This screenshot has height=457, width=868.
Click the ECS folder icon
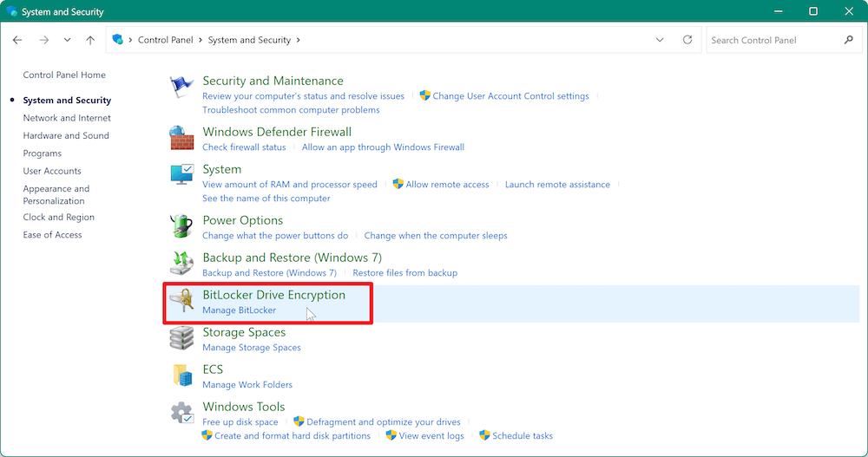coord(182,375)
